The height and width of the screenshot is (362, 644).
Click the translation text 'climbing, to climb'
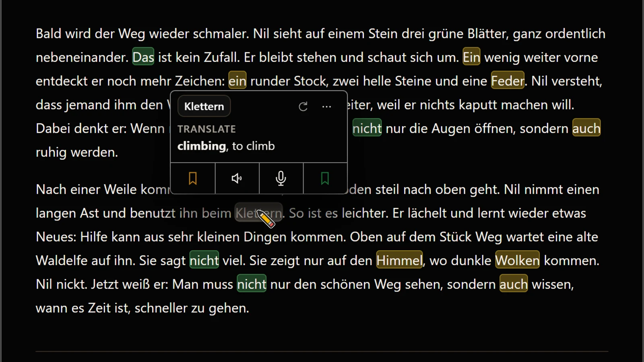(226, 146)
